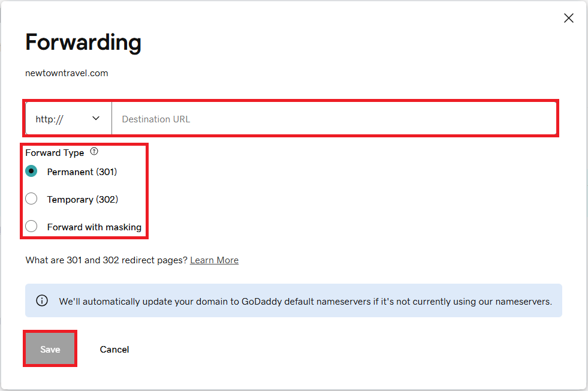This screenshot has height=391, width=588.
Task: Click the Forward Type label
Action: 55,153
